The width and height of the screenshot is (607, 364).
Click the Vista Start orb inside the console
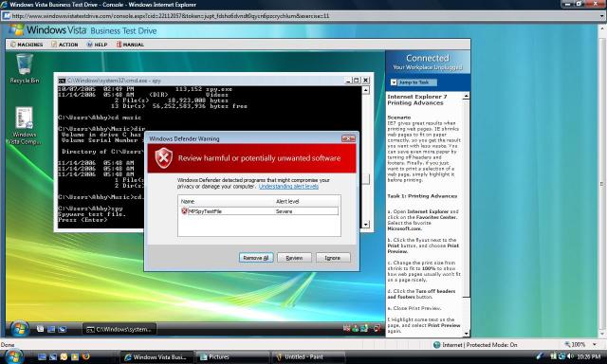click(x=19, y=329)
